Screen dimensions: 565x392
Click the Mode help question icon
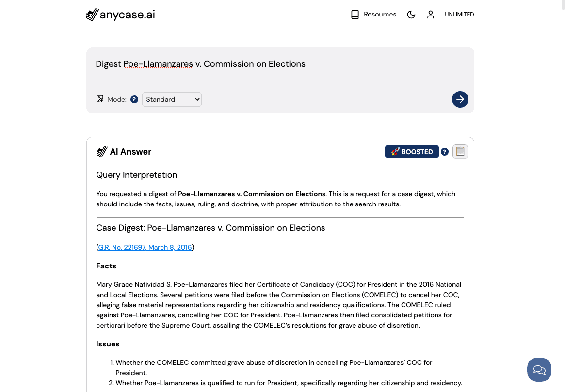coord(134,99)
